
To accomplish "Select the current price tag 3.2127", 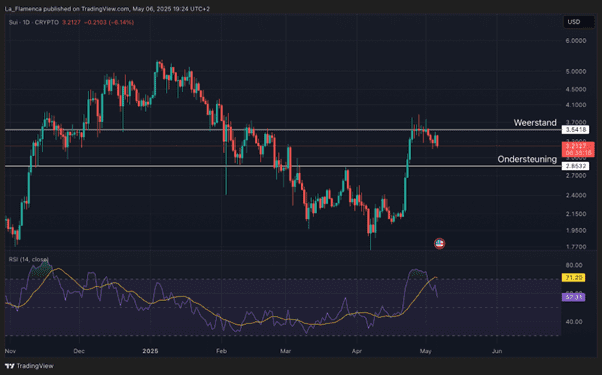I will tap(578, 149).
